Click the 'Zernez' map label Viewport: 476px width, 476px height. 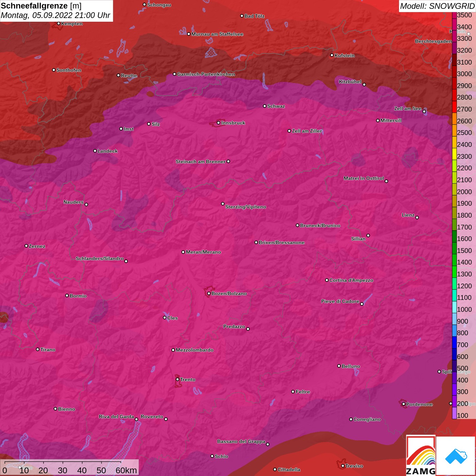tap(37, 246)
